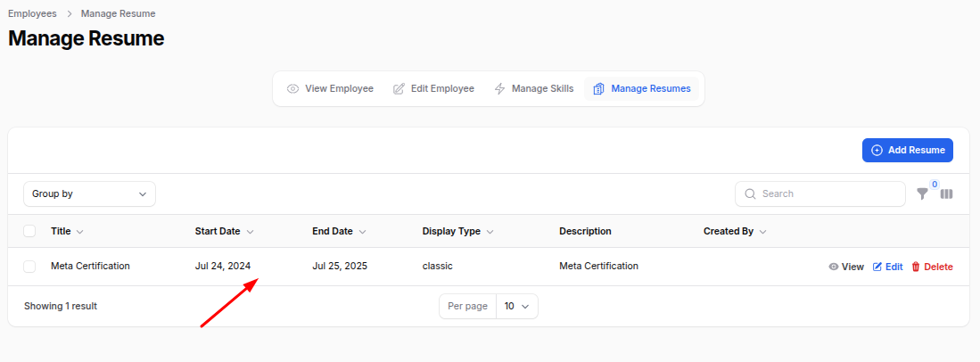
Task: Click the lightning icon for Manage Skills
Action: point(500,89)
